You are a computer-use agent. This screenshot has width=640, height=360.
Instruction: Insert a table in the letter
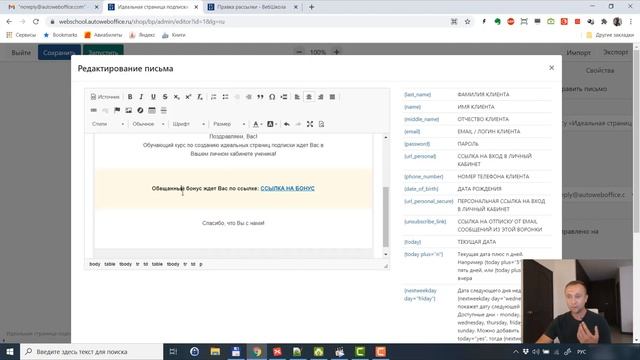tap(152, 110)
